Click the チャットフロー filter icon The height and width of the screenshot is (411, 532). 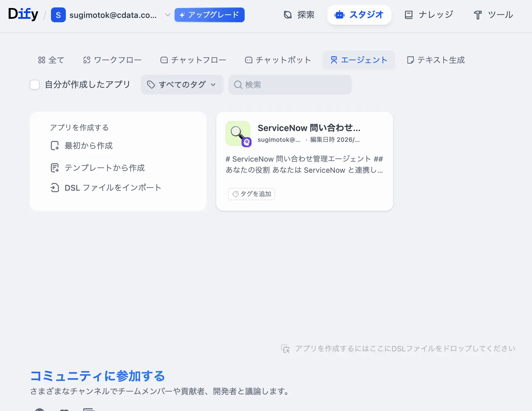[x=164, y=60]
